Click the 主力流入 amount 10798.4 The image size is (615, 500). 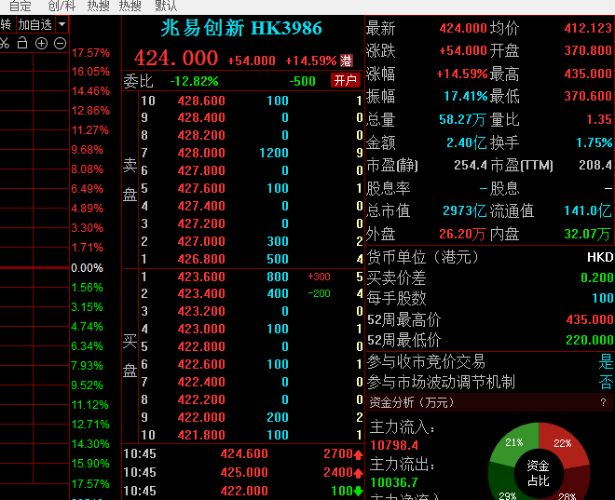point(394,445)
